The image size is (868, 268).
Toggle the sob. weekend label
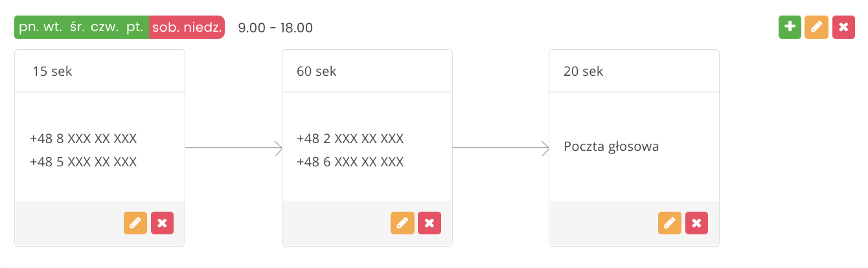click(165, 28)
